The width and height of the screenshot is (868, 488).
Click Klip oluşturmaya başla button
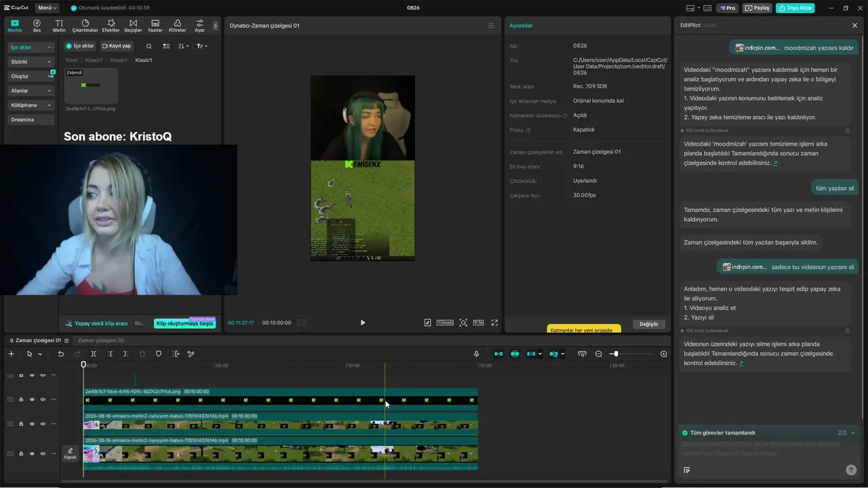184,323
